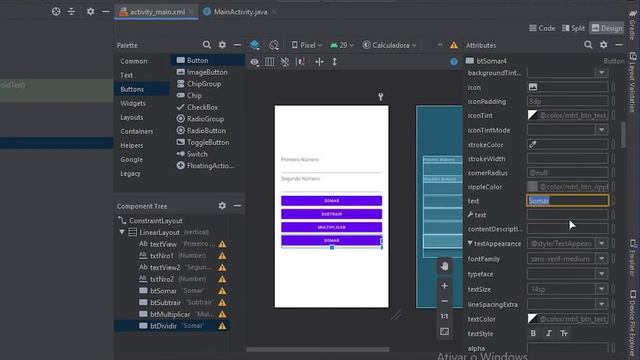Viewport: 640px width, 360px height.
Task: Switch to Design view
Action: tap(607, 28)
